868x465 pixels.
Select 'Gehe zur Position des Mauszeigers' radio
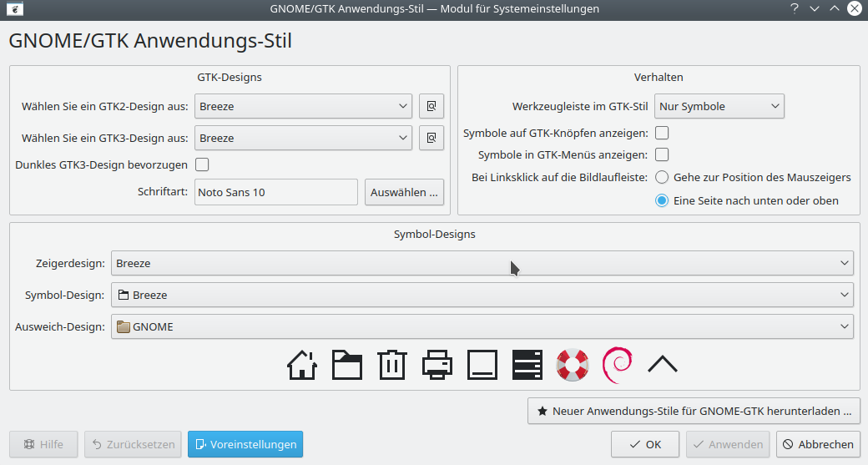pos(662,177)
